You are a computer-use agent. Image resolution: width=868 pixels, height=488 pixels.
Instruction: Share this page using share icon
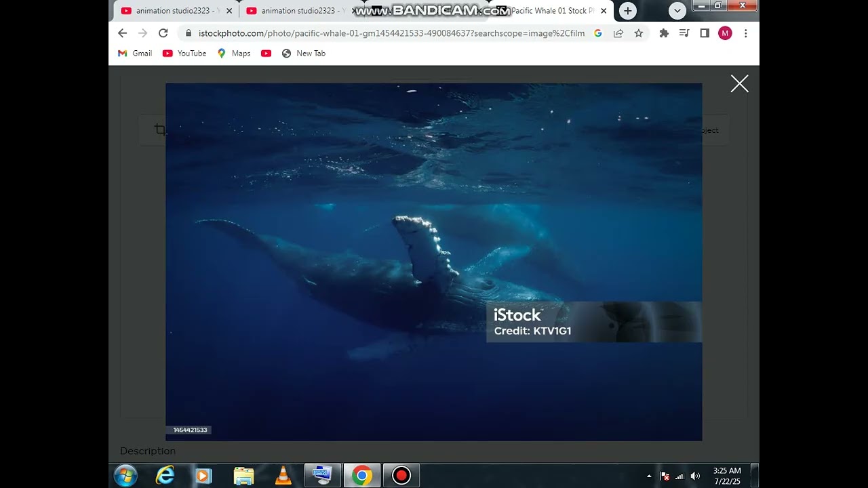pos(618,33)
